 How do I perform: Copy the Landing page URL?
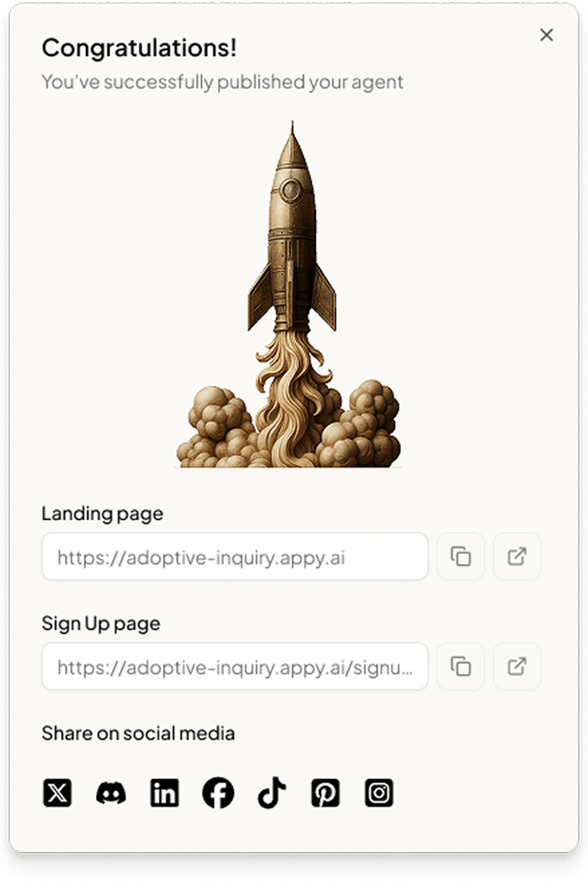[x=460, y=556]
